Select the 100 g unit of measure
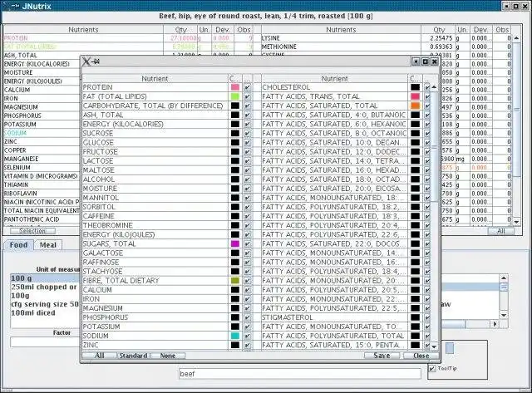The height and width of the screenshot is (393, 532). click(x=45, y=278)
